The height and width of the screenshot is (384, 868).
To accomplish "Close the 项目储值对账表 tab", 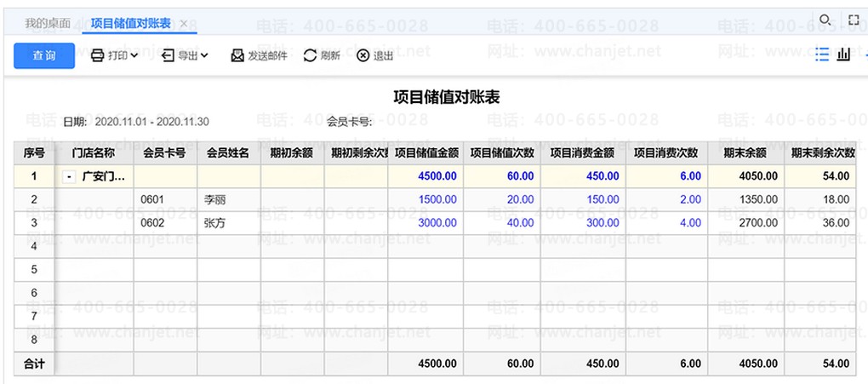I will pyautogui.click(x=184, y=23).
